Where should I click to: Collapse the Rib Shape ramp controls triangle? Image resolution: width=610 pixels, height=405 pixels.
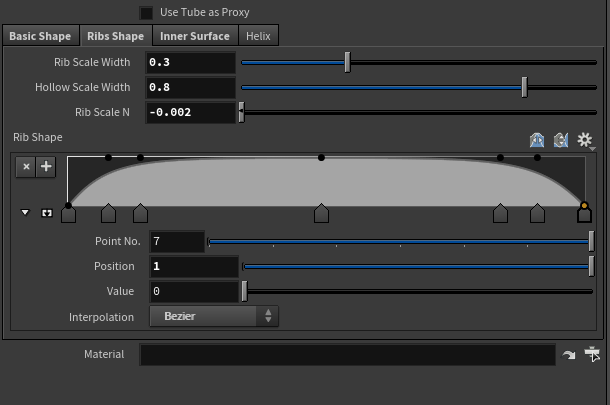26,213
